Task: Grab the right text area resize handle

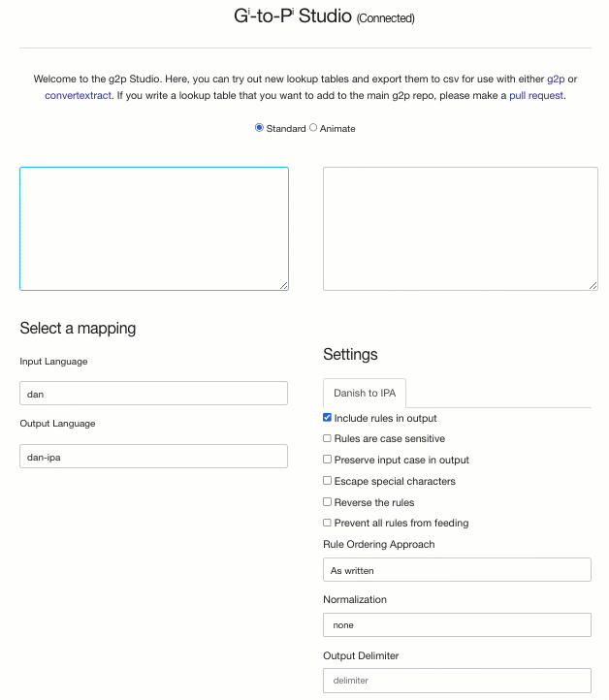Action: click(x=593, y=285)
